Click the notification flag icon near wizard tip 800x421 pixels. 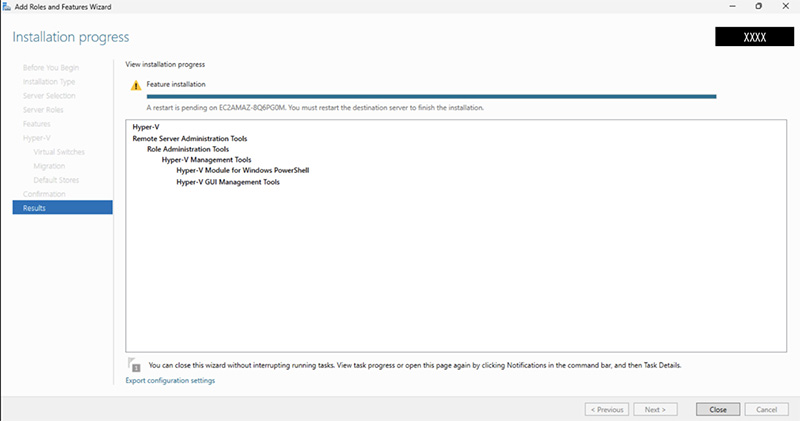pos(134,366)
